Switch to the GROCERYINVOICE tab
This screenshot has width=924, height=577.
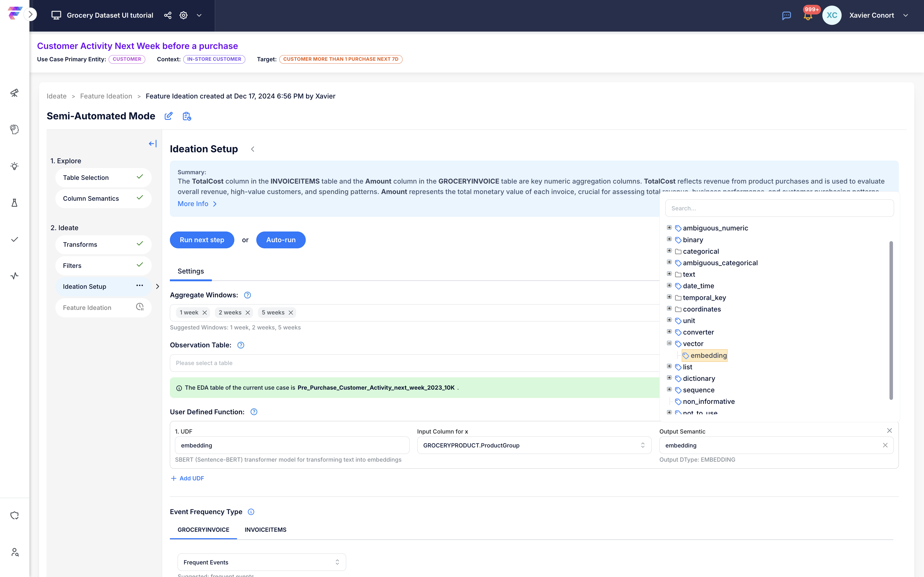coord(203,530)
